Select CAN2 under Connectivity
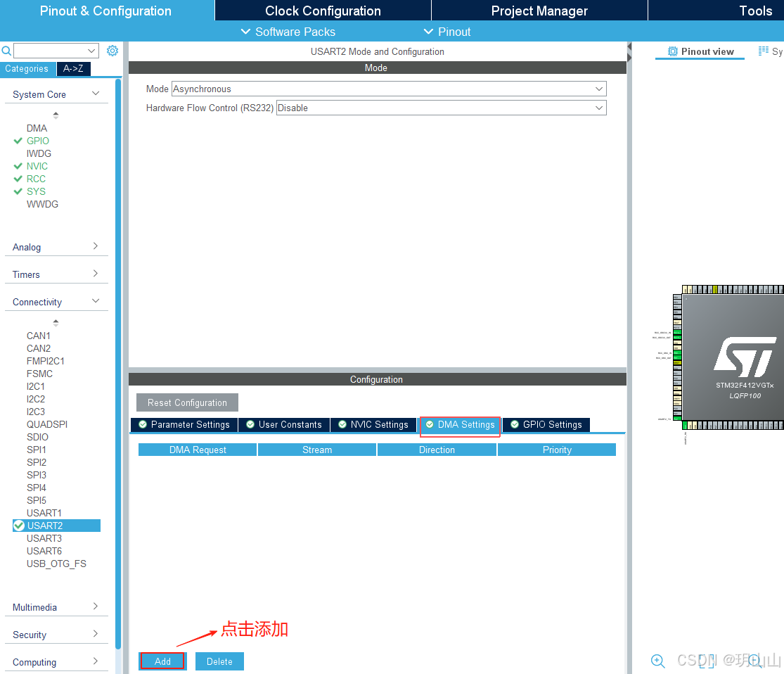The height and width of the screenshot is (674, 784). click(39, 348)
